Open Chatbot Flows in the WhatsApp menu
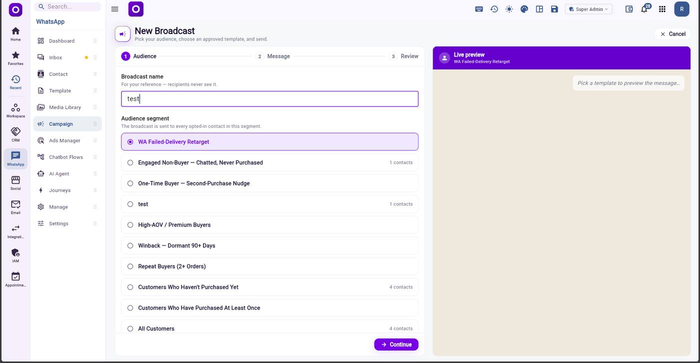The image size is (700, 363). pyautogui.click(x=67, y=157)
